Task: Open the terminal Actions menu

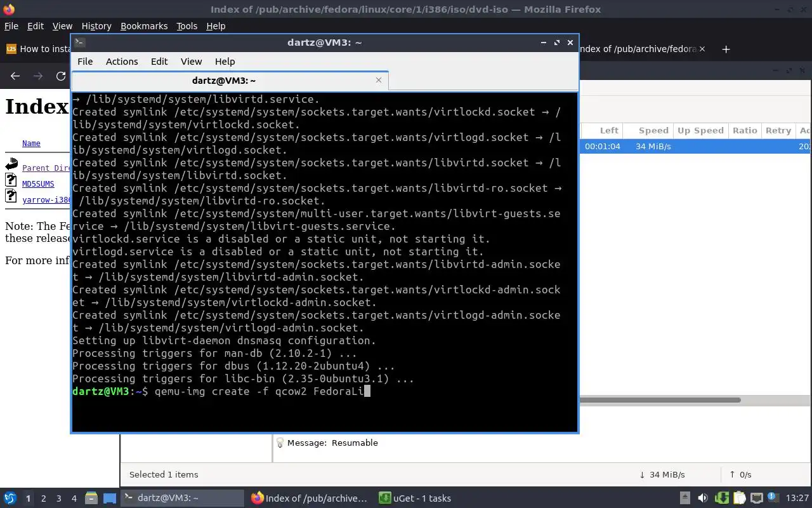Action: pos(122,62)
